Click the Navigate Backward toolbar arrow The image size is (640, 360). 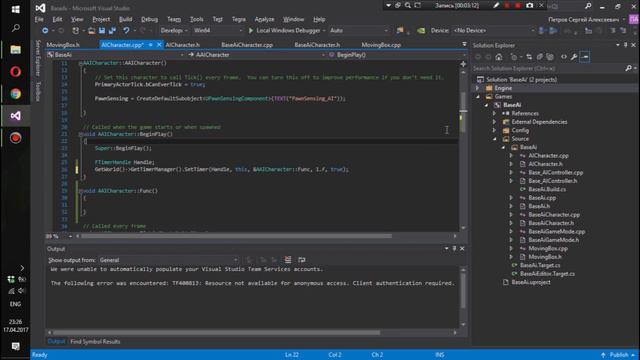pyautogui.click(x=45, y=31)
